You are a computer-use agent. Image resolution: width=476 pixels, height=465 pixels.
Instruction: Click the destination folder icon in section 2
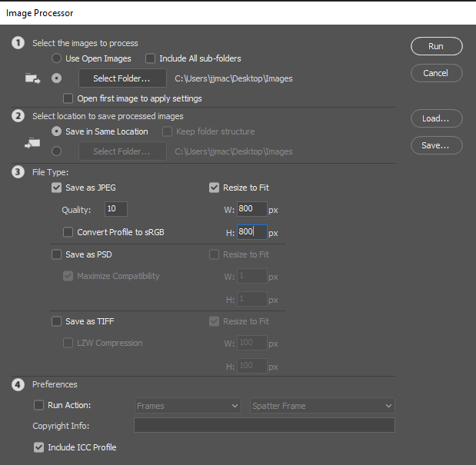(32, 142)
